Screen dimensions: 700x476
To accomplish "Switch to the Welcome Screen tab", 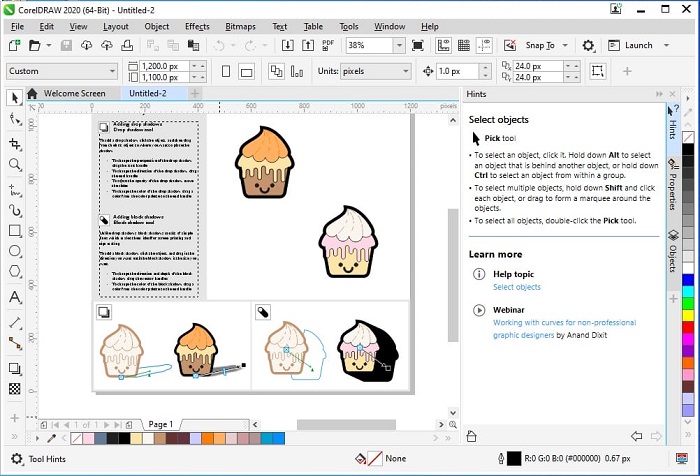I will pyautogui.click(x=74, y=93).
